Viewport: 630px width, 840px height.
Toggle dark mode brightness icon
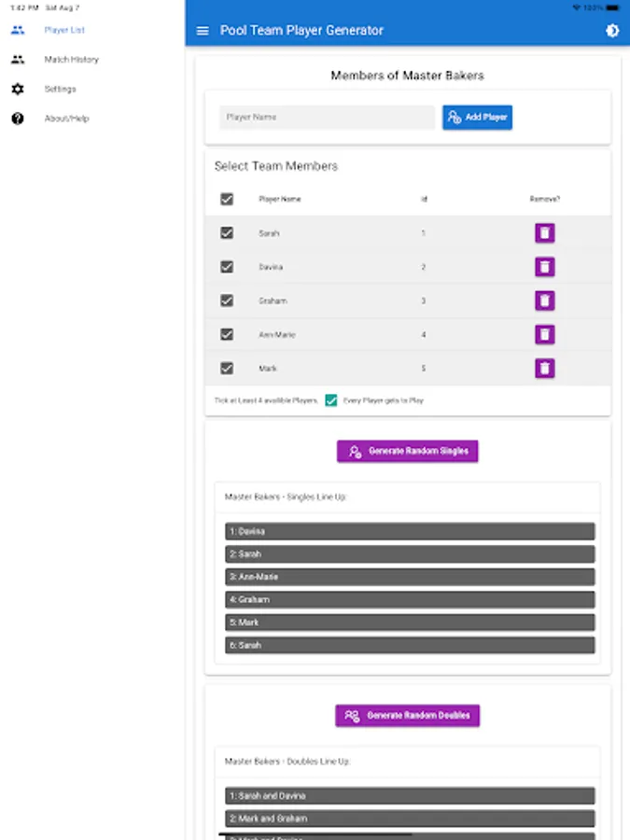[612, 31]
